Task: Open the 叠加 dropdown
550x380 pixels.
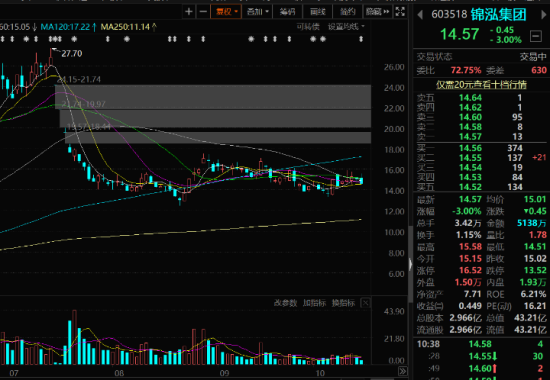Action: [257, 12]
